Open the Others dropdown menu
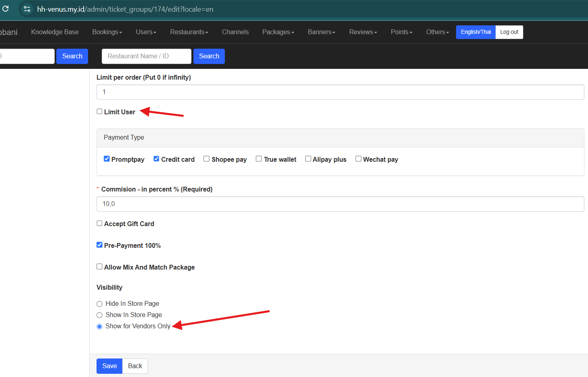The height and width of the screenshot is (377, 588). [x=437, y=32]
